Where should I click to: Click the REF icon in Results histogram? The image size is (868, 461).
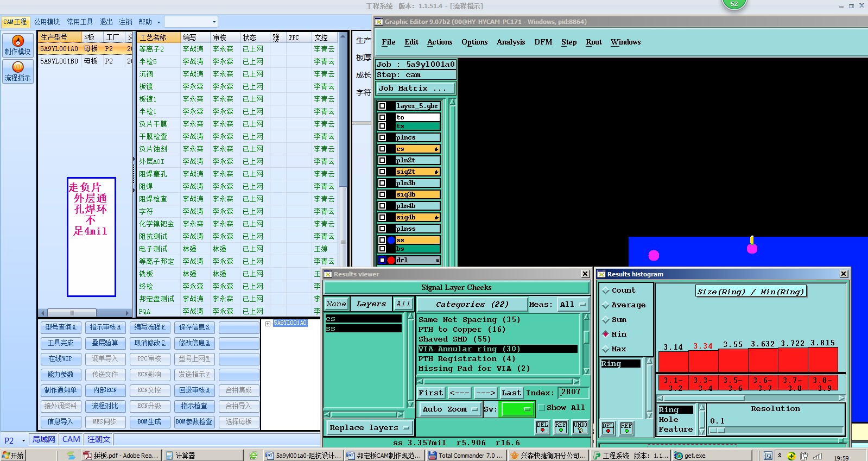626,428
